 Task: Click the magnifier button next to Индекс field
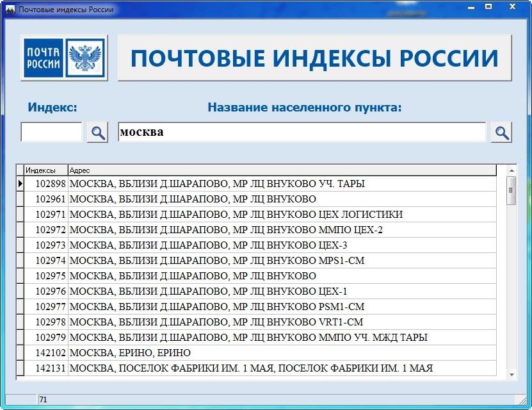[98, 133]
